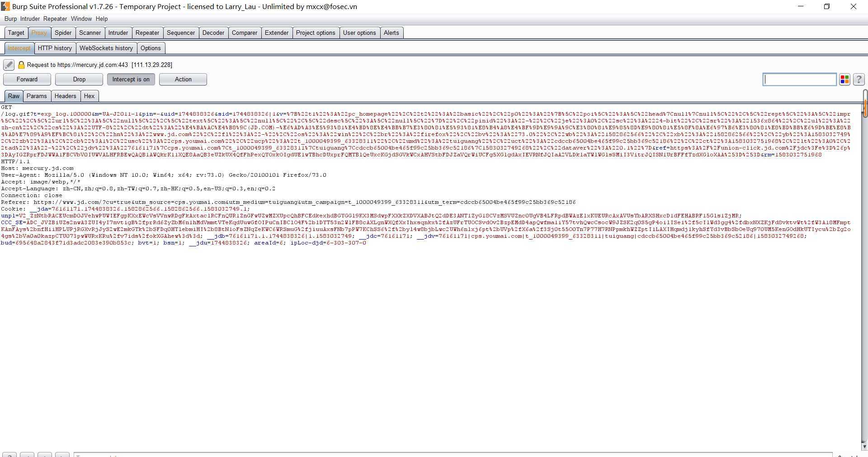Click the GET method text
Viewport: 868px width, 457px height.
tap(6, 107)
